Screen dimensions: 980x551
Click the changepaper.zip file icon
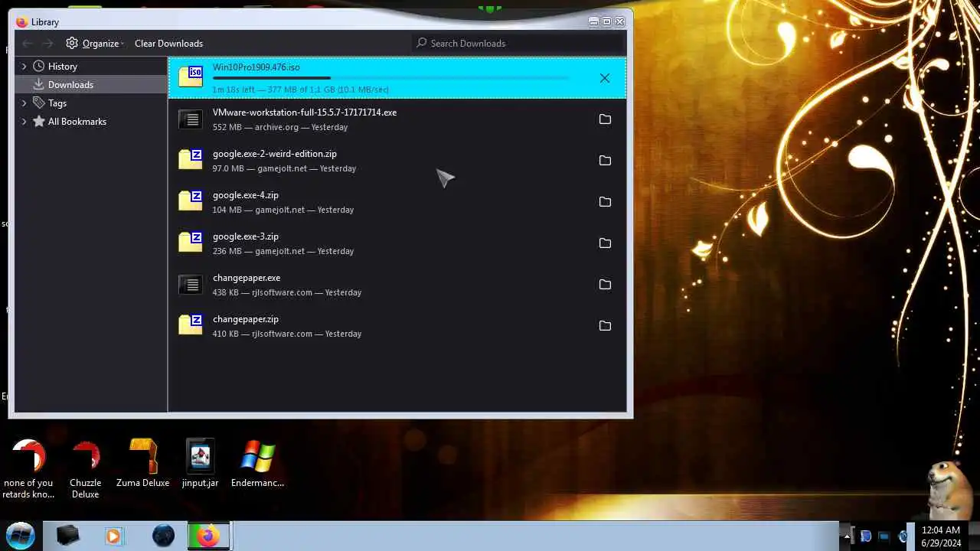tap(191, 324)
